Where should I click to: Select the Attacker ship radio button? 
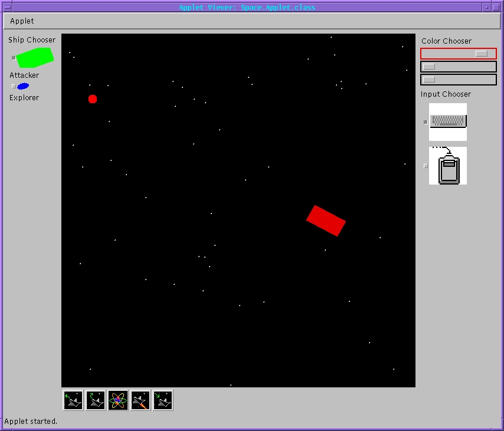click(x=14, y=58)
